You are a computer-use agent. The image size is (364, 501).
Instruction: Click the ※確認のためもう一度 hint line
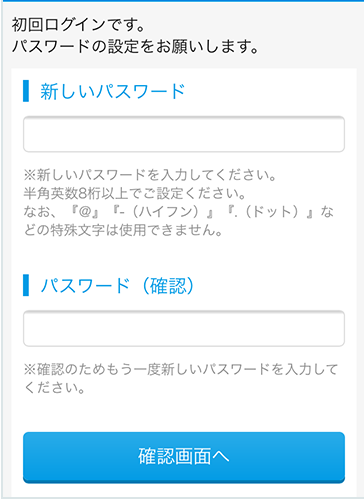click(181, 369)
